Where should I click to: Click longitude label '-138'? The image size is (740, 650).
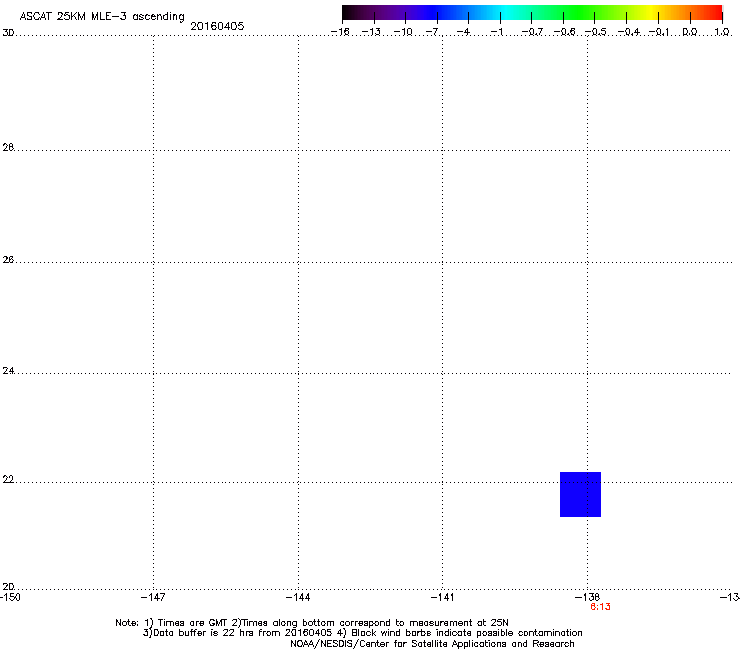[587, 597]
